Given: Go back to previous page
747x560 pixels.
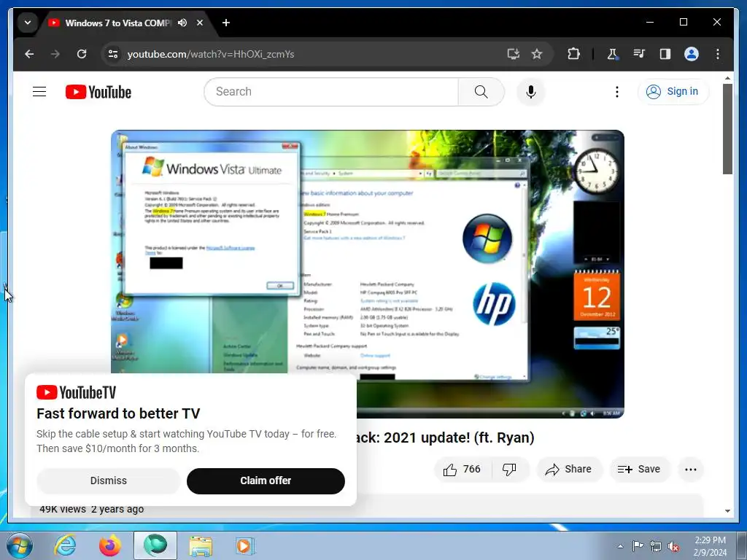Looking at the screenshot, I should pyautogui.click(x=29, y=54).
